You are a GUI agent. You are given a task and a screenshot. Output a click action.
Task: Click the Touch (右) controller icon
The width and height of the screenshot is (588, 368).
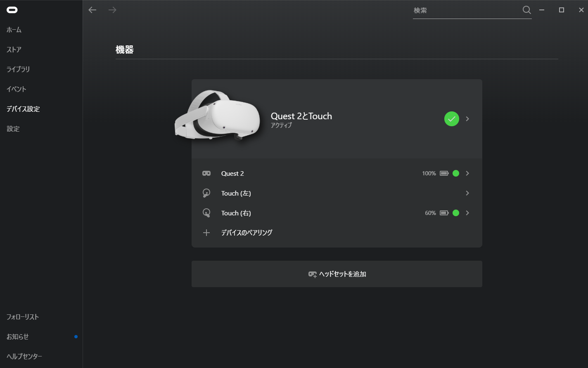[206, 213]
